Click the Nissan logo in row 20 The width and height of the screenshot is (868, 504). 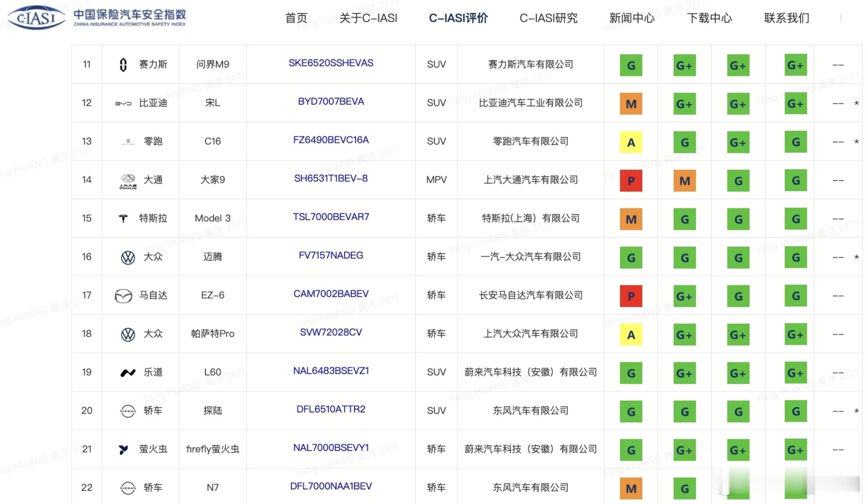tap(128, 411)
